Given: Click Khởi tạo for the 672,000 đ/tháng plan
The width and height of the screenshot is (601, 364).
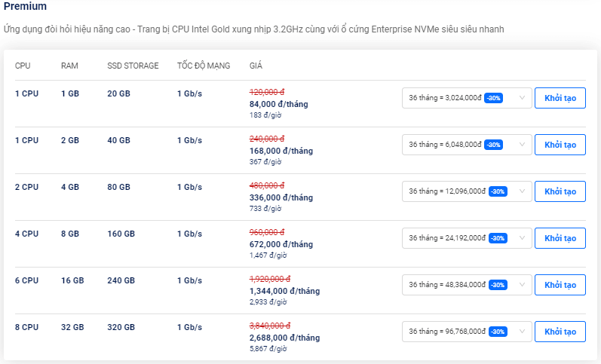Looking at the screenshot, I should (560, 238).
